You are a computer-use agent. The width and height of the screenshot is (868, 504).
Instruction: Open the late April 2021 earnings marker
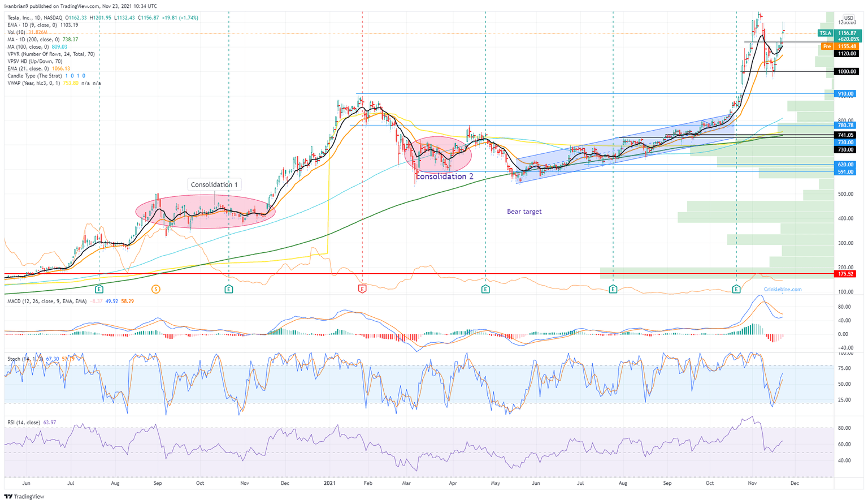click(x=485, y=289)
